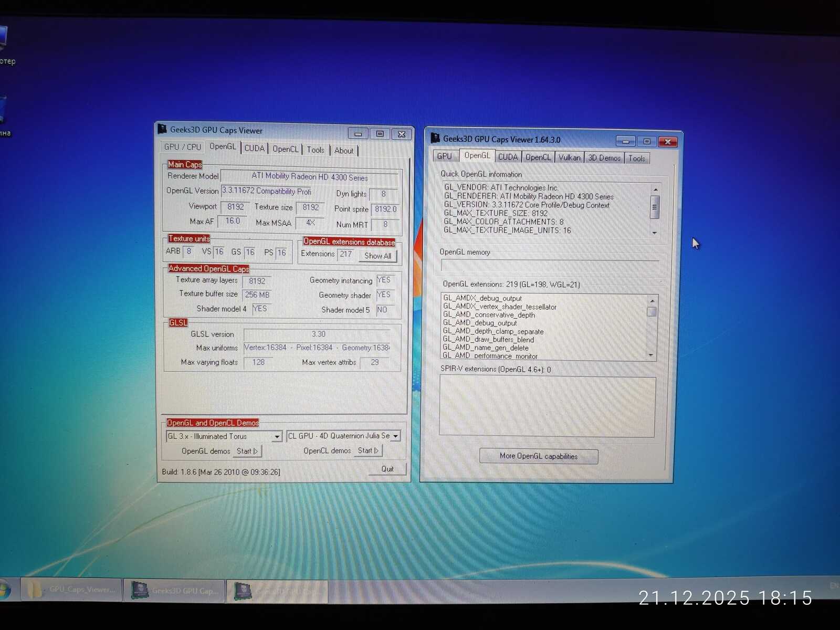Click the OpenGL extensions list scrollbar thumb

(x=652, y=311)
